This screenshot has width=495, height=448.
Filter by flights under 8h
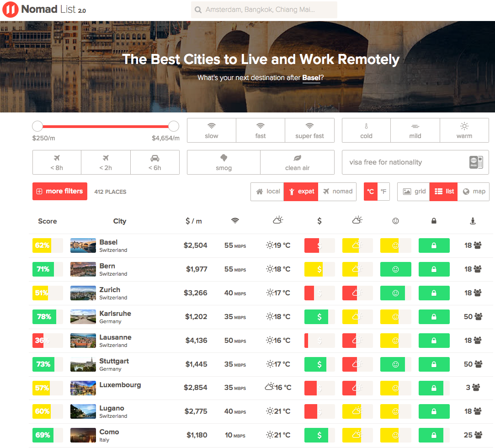point(57,162)
